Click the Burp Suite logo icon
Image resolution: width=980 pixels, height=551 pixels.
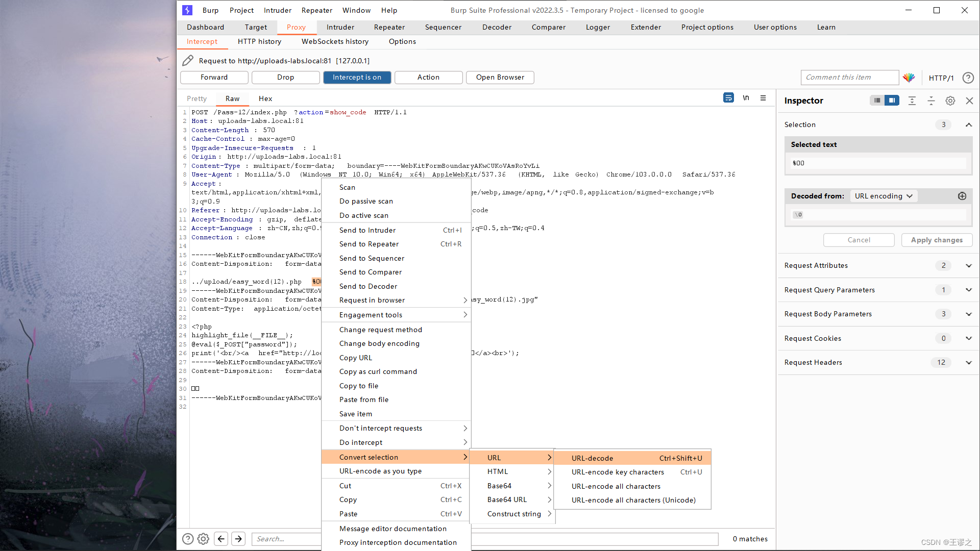187,10
